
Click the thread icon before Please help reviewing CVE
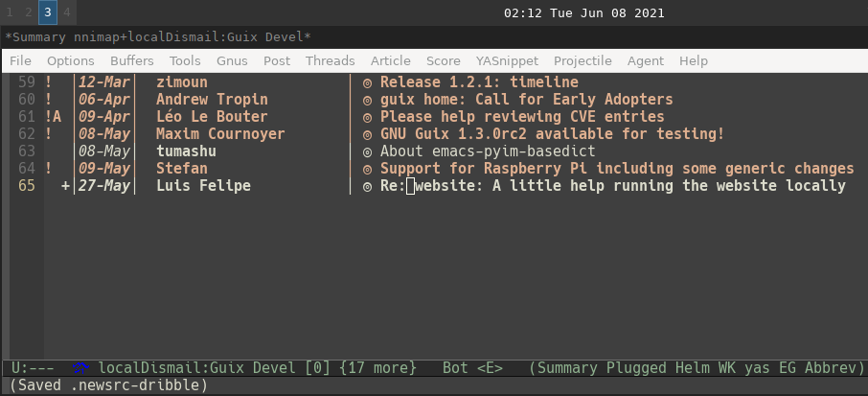[367, 117]
